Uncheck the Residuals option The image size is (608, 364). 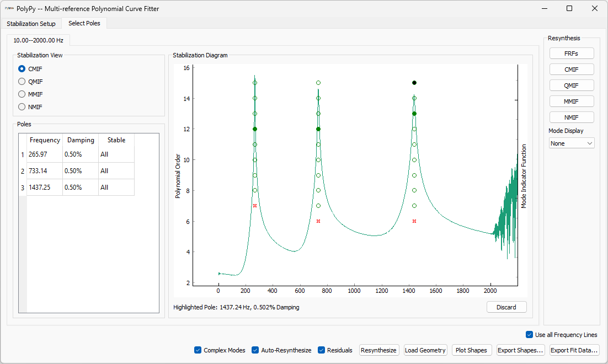pos(322,350)
